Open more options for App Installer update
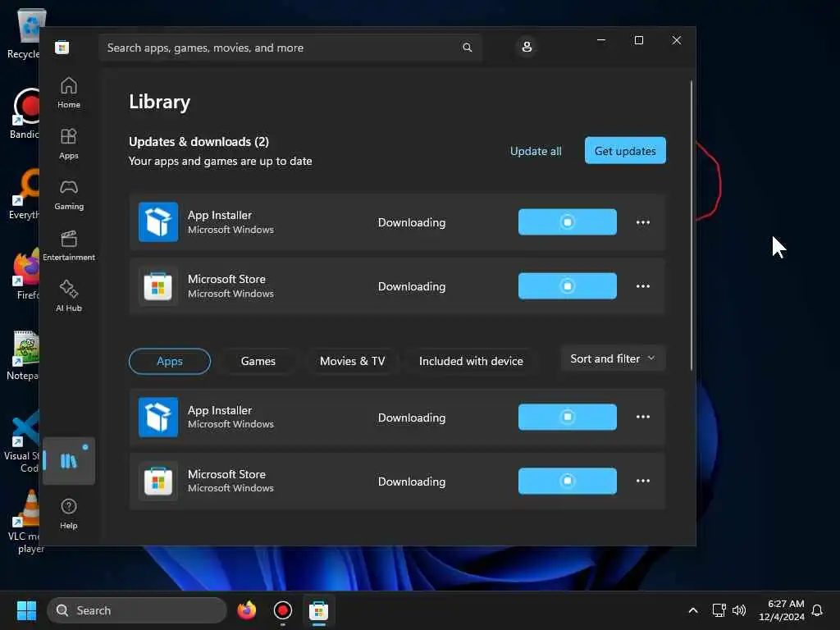 [643, 221]
